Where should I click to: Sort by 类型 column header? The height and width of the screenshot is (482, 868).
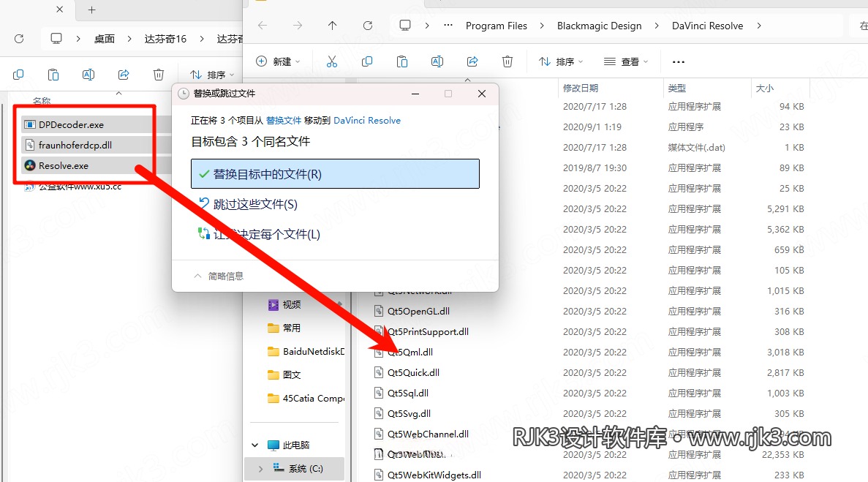click(x=677, y=88)
